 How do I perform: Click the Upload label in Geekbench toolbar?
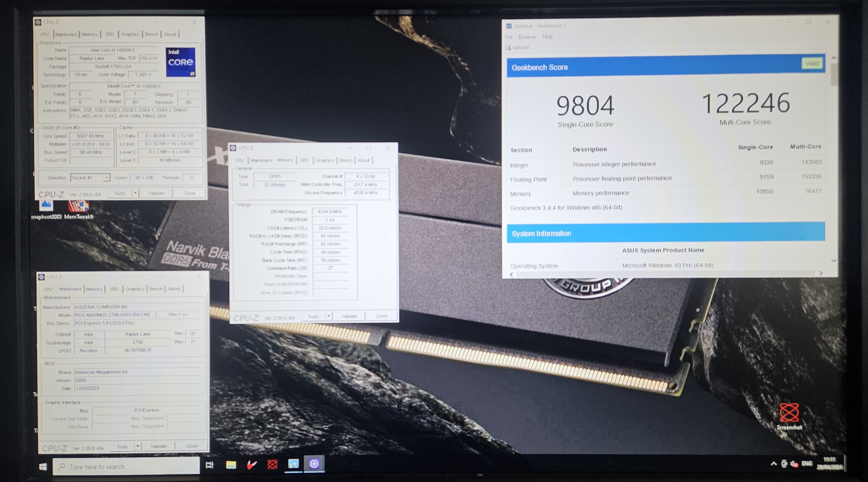pyautogui.click(x=521, y=48)
